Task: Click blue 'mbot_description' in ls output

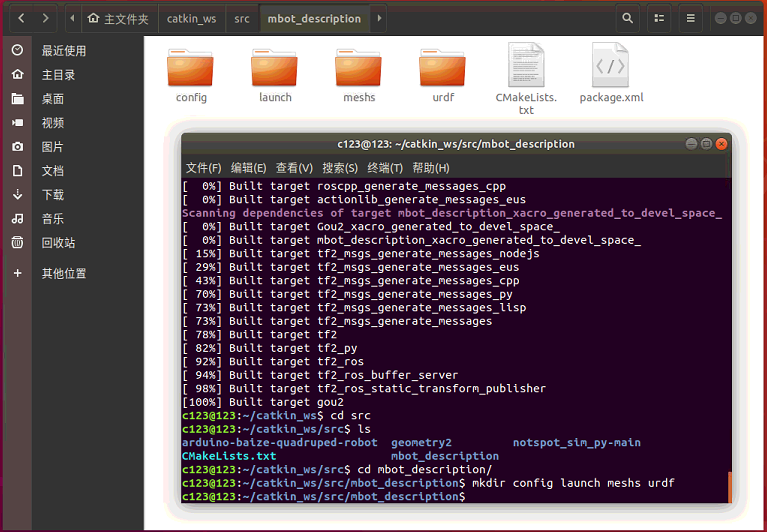Action: pos(445,456)
